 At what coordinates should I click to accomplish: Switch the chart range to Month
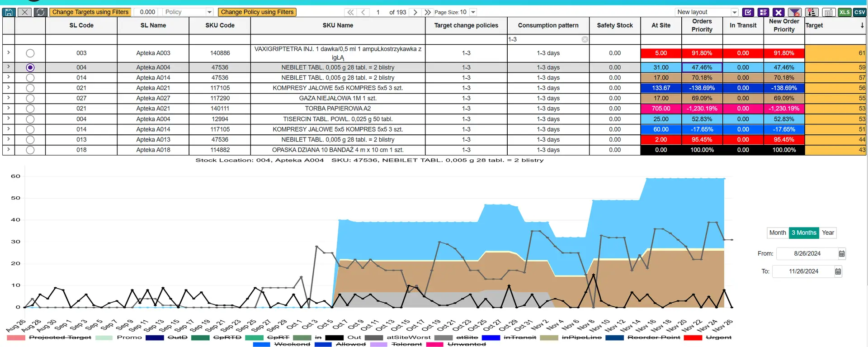(778, 233)
